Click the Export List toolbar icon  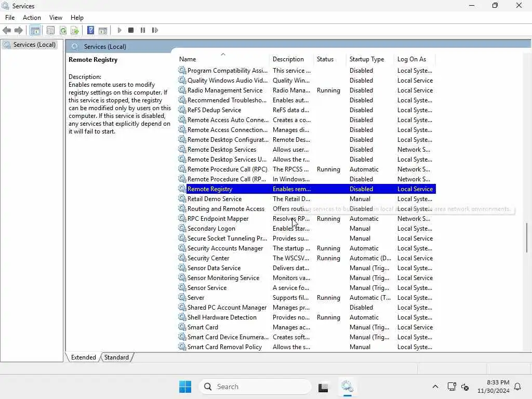pos(75,30)
